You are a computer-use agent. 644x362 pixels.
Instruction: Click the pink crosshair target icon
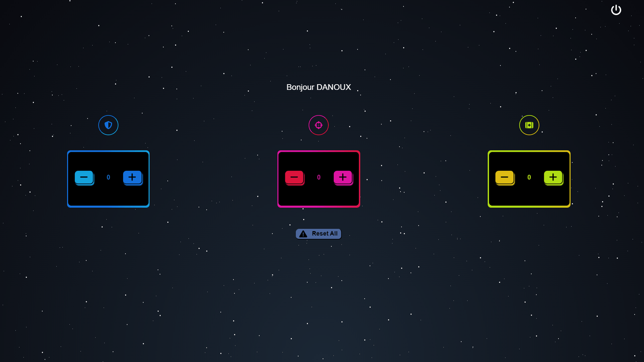point(318,125)
